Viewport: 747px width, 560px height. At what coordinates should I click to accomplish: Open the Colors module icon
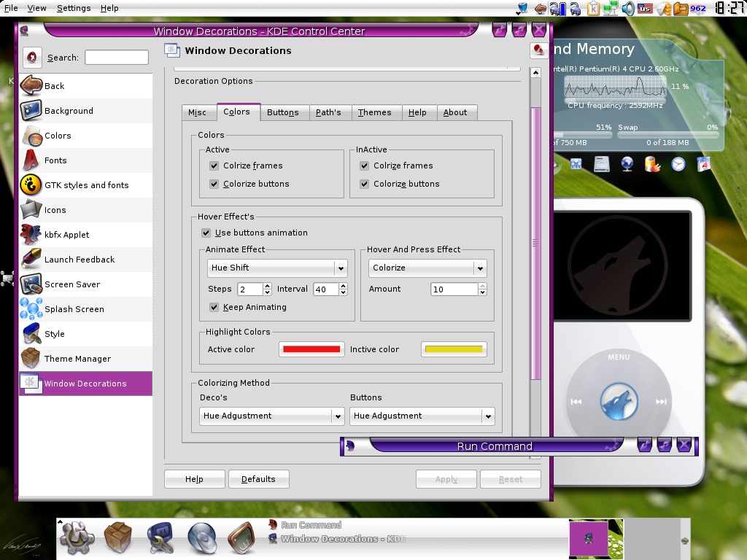(x=31, y=135)
